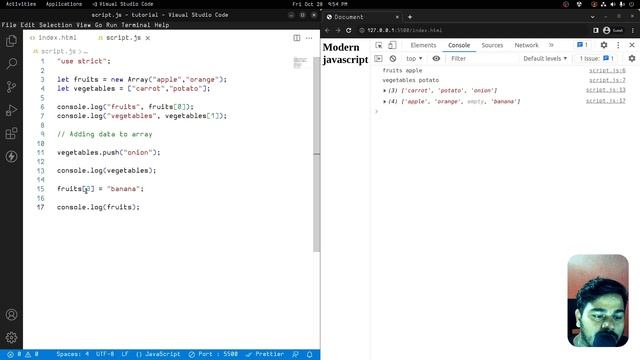Open the Run and Debug view
Image resolution: width=640 pixels, height=360 pixels.
pos(11,110)
